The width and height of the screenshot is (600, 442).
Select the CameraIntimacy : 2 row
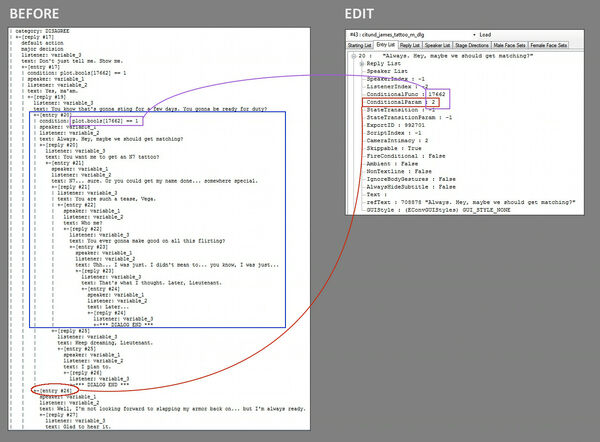397,140
